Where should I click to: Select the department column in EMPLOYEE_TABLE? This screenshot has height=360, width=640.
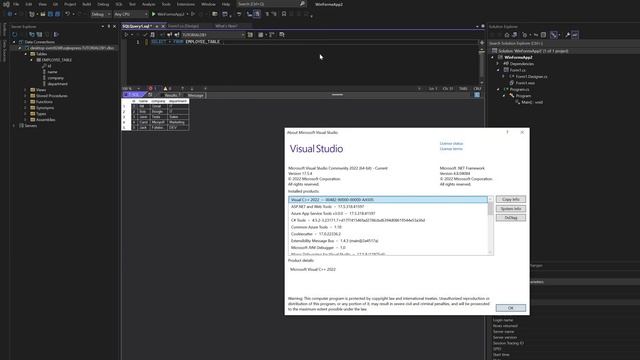(x=58, y=84)
